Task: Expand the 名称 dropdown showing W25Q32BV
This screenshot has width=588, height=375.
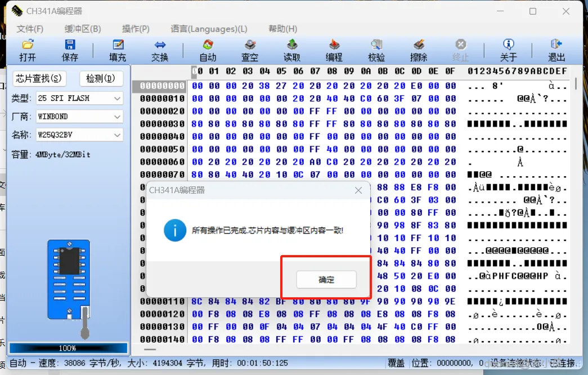Action: click(x=79, y=135)
